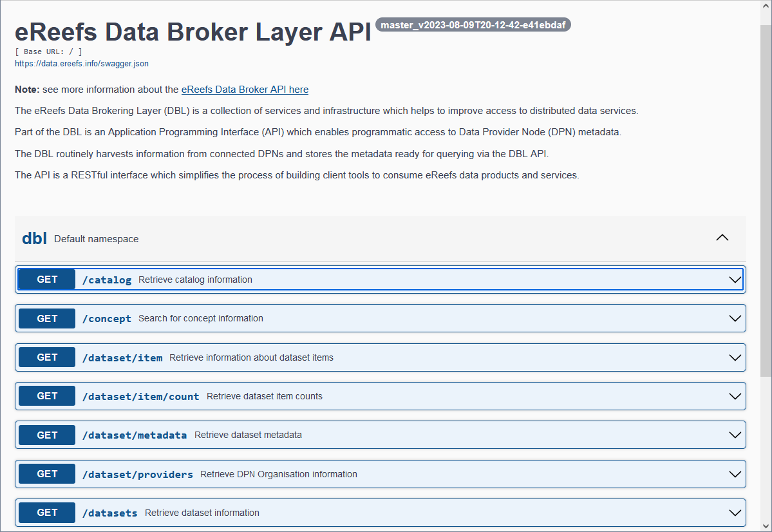This screenshot has width=772, height=532.
Task: Click the GET button for /catalog
Action: (47, 280)
